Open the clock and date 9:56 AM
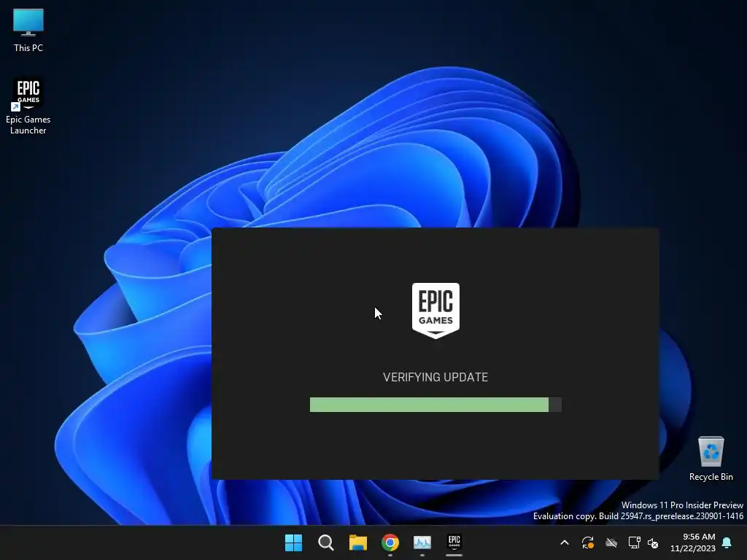Viewport: 747px width, 560px height. pyautogui.click(x=693, y=542)
